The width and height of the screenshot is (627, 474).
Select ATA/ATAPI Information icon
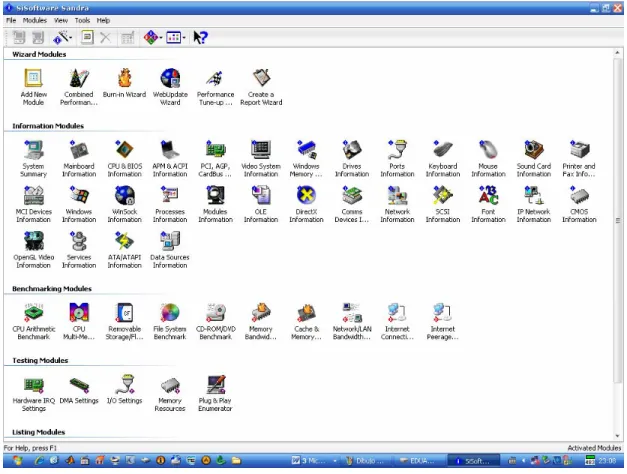[124, 250]
